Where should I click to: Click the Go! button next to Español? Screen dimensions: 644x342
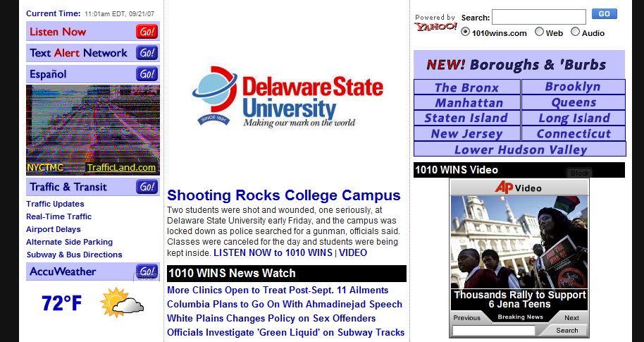tap(147, 74)
